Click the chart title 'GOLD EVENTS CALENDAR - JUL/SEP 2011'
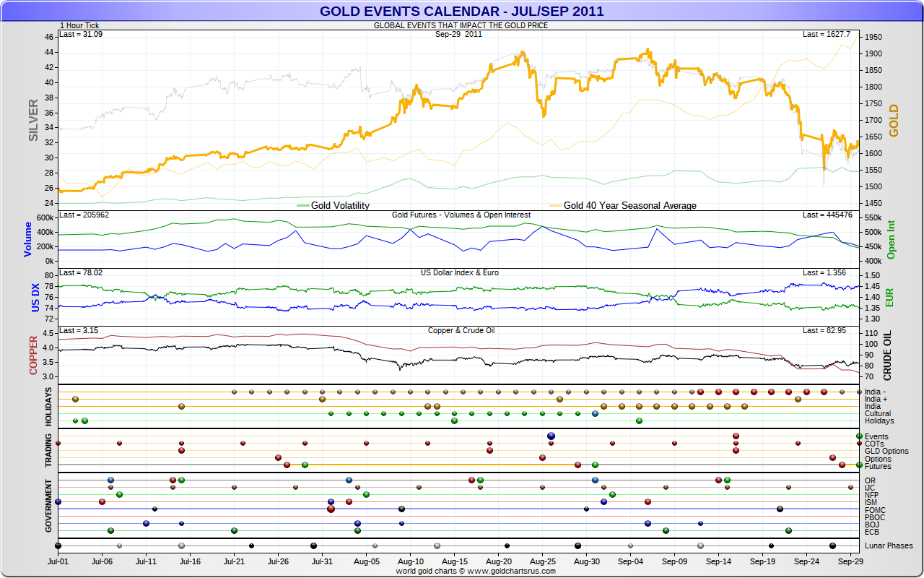This screenshot has width=924, height=578. 462,11
